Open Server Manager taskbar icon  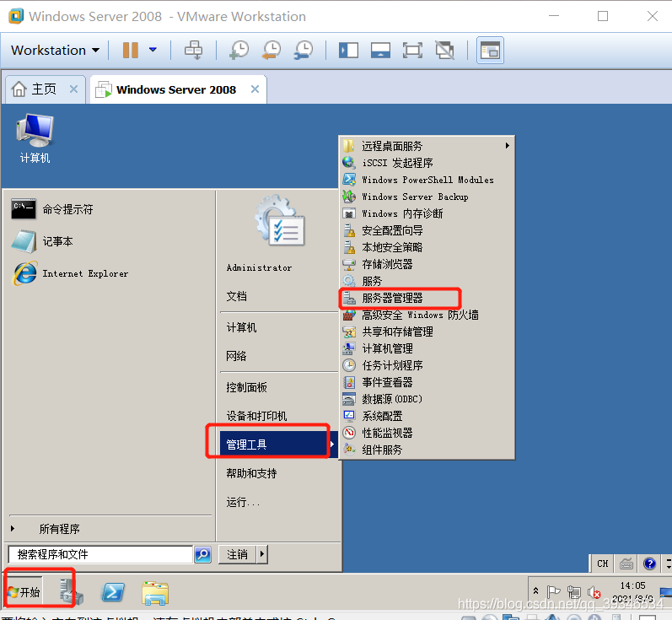point(70,592)
